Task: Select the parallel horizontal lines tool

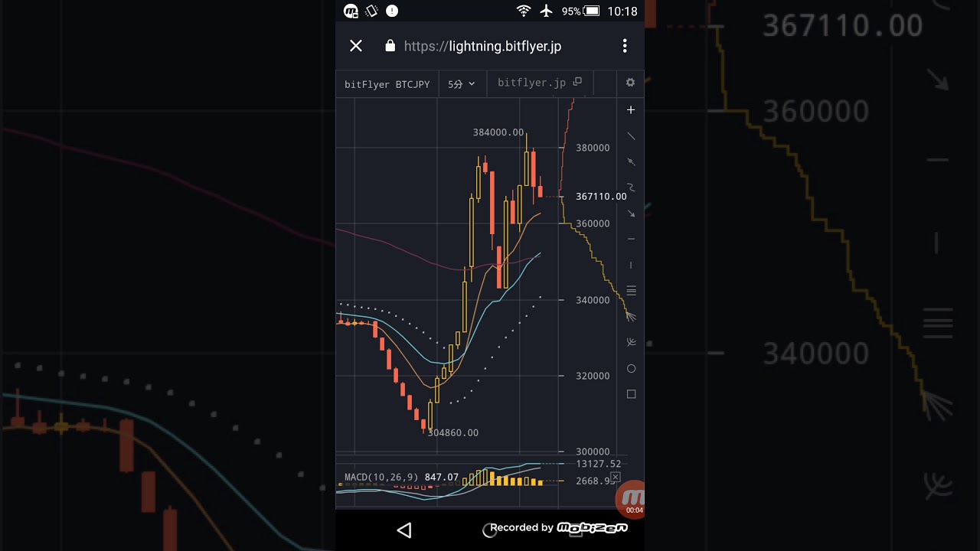Action: click(631, 291)
